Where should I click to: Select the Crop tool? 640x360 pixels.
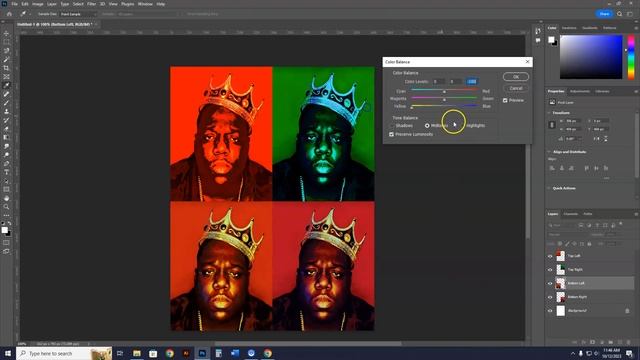6,68
